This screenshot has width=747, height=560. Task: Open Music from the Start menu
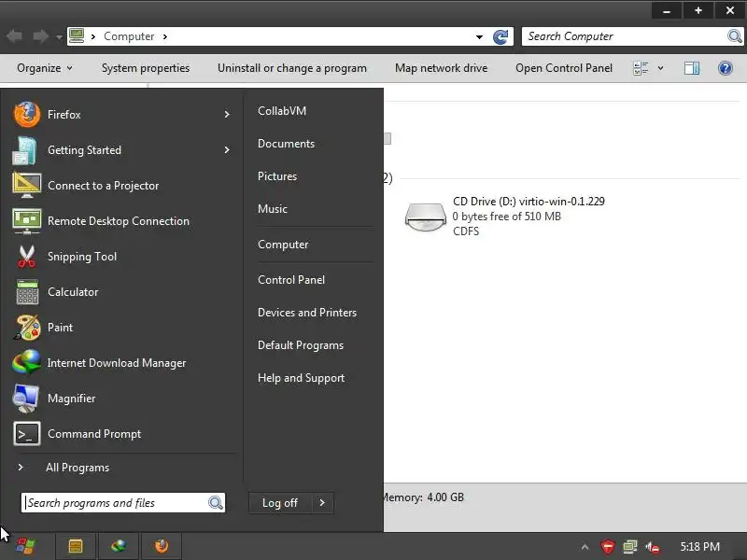(x=273, y=209)
